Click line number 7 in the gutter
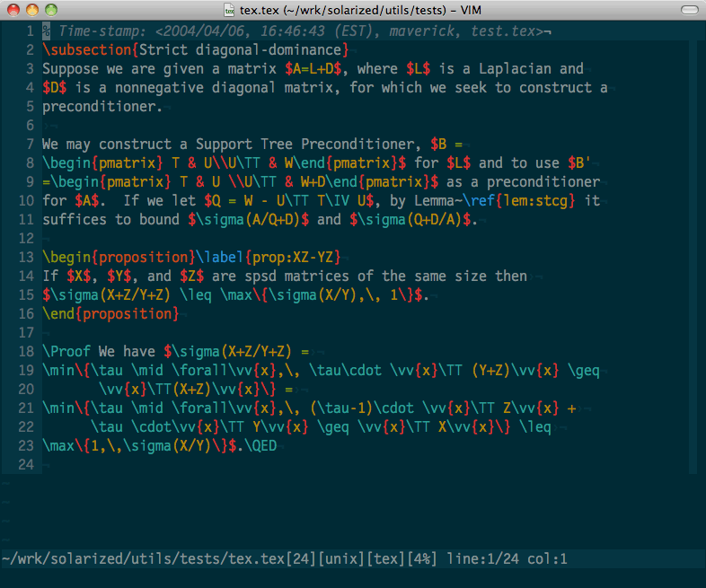This screenshot has width=706, height=588. (x=30, y=144)
